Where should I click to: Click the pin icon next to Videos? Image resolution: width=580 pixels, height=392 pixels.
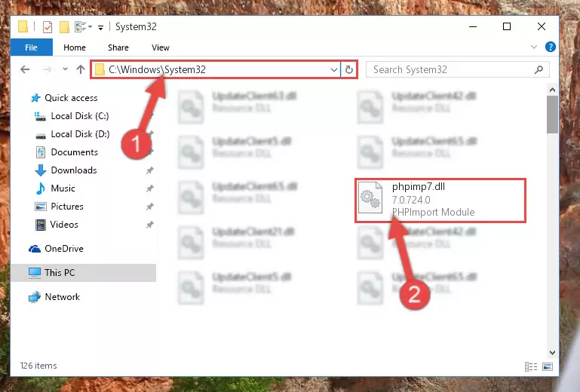coord(149,225)
